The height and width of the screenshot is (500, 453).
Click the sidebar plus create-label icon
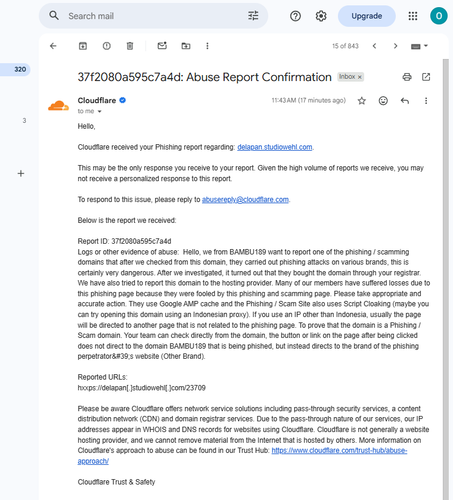[21, 173]
